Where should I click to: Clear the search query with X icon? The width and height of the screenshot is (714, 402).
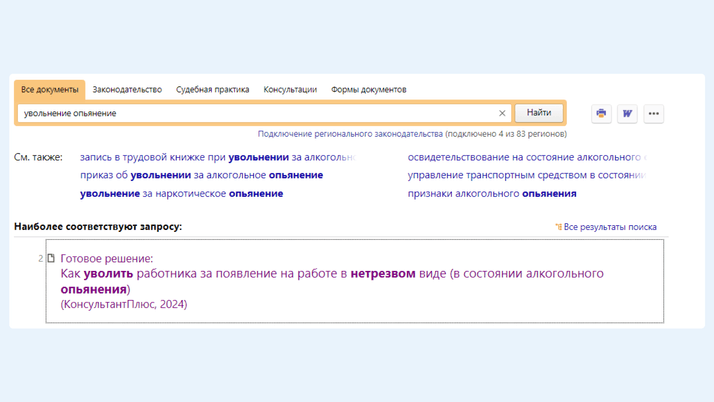point(502,113)
